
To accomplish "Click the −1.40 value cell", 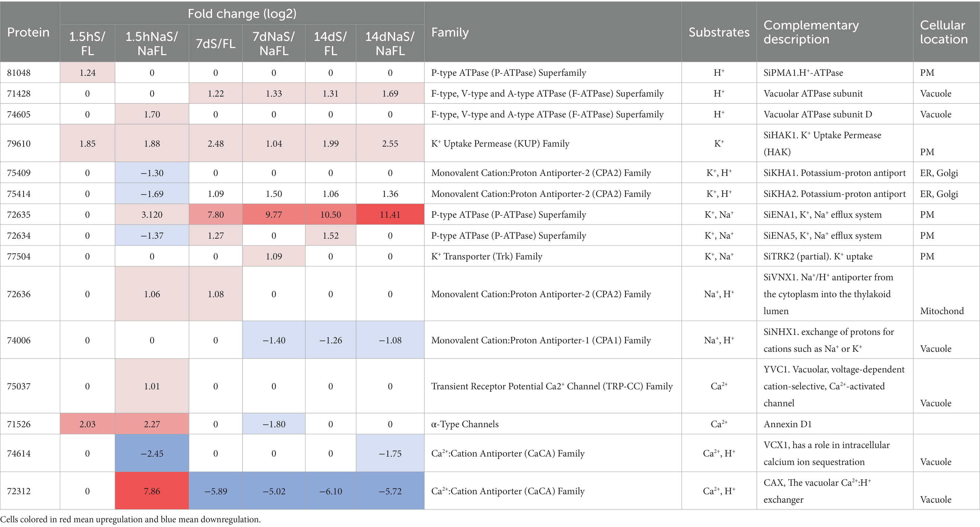I will click(x=274, y=340).
